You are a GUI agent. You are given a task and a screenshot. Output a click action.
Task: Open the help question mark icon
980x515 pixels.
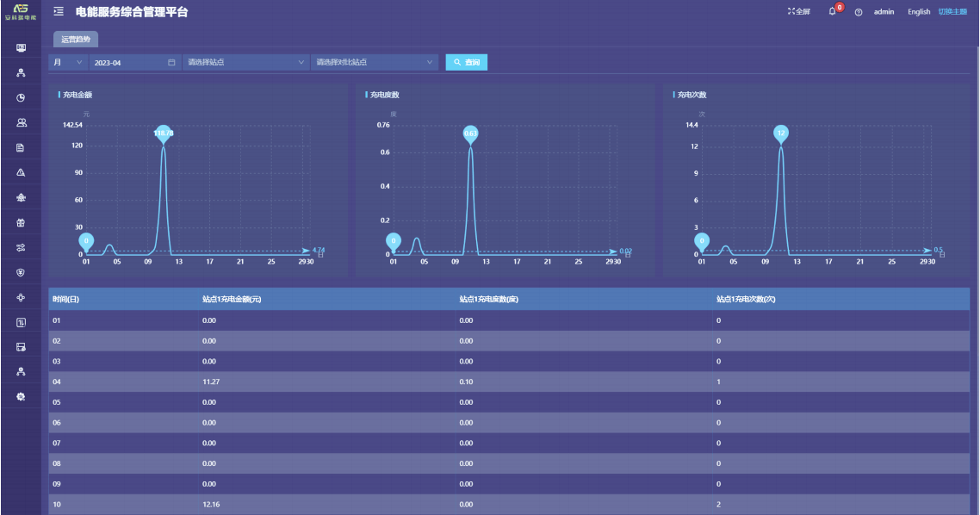coord(859,12)
